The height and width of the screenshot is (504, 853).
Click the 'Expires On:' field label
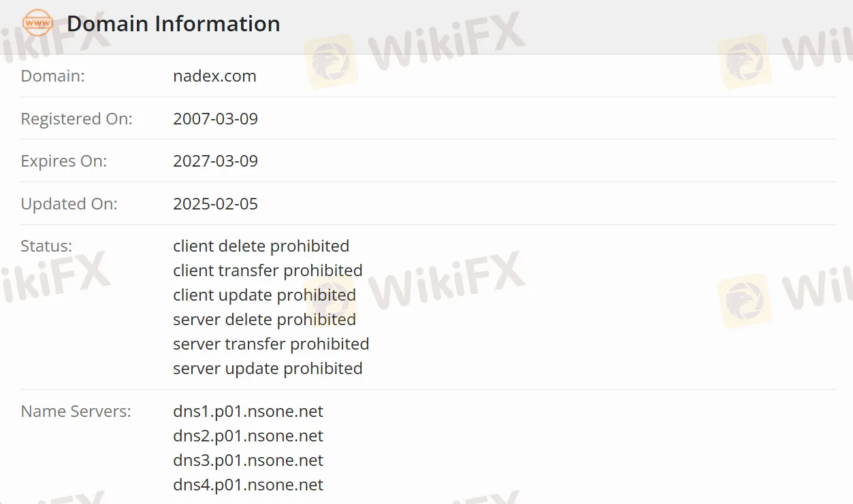click(x=64, y=161)
